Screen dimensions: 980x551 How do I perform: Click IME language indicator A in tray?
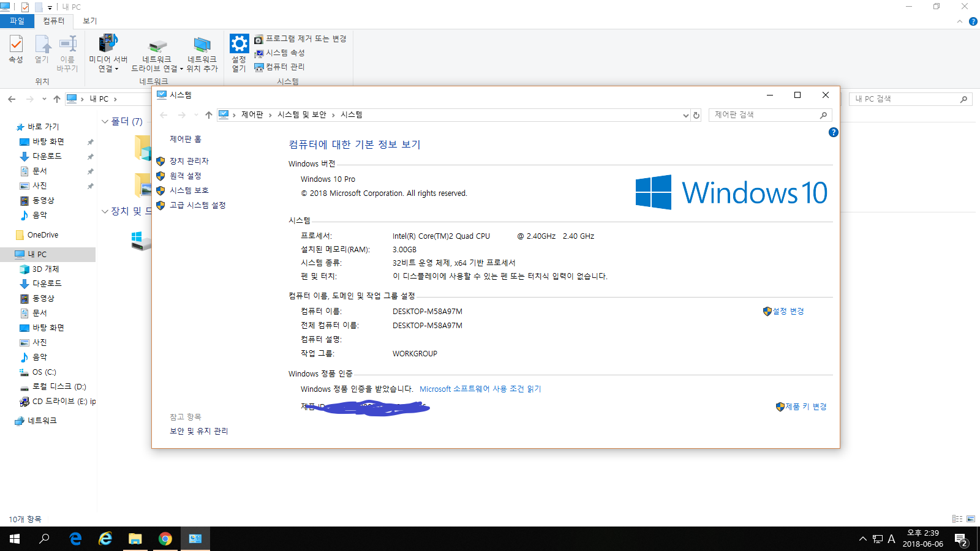point(891,539)
